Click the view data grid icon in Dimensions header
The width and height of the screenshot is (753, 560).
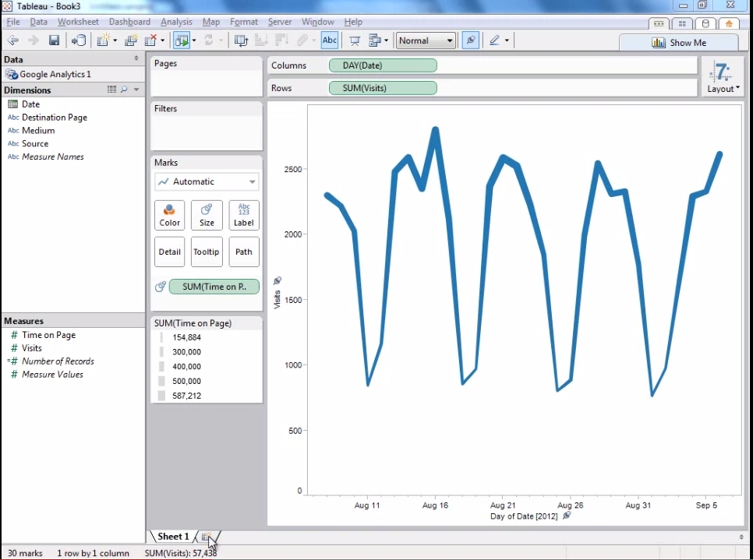pyautogui.click(x=112, y=90)
